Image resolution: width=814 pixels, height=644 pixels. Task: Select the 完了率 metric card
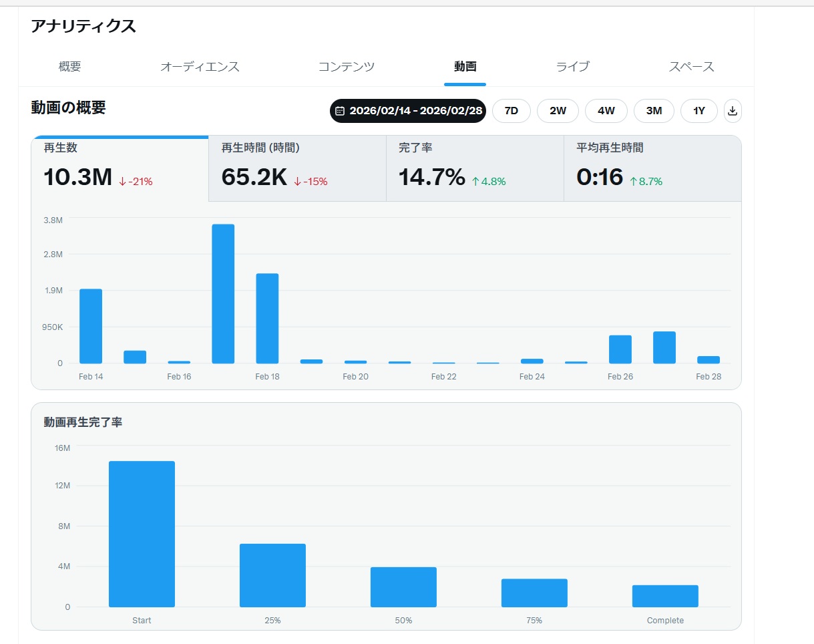click(475, 168)
